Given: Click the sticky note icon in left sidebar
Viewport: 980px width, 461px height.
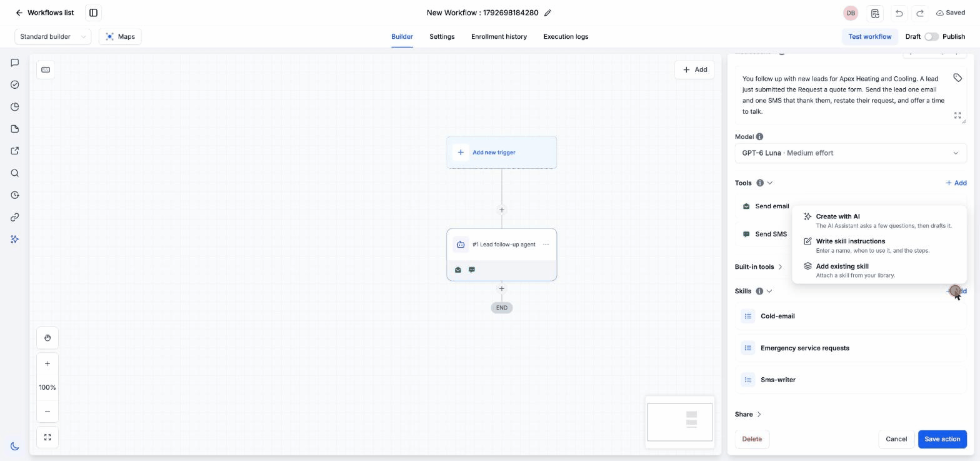Looking at the screenshot, I should (x=15, y=129).
